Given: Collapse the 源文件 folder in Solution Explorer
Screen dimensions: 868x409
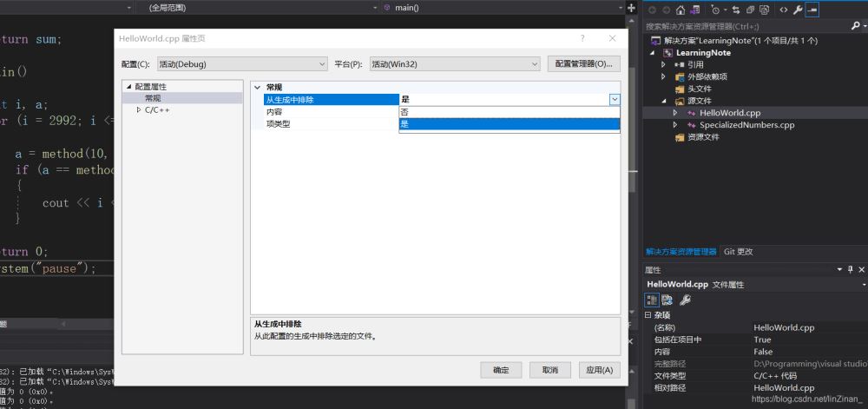Looking at the screenshot, I should [663, 101].
